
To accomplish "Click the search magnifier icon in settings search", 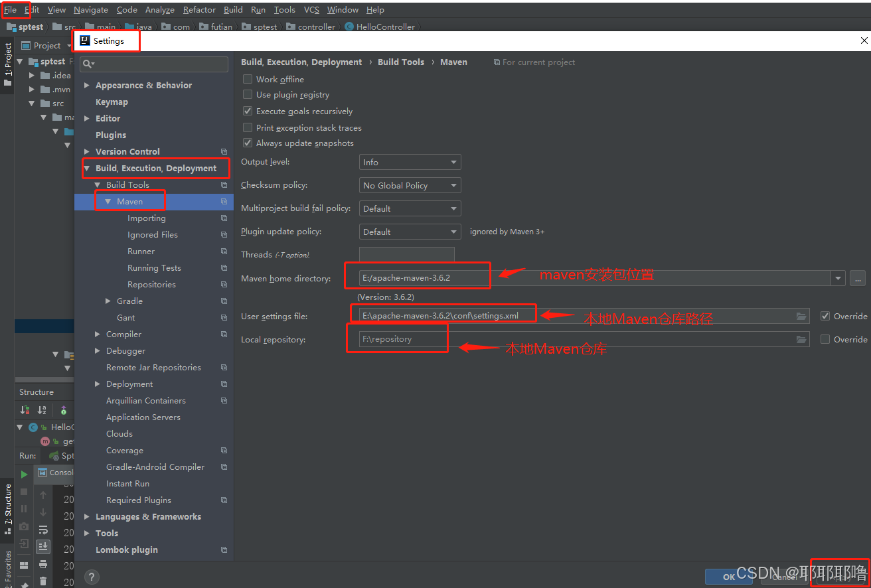I will [x=88, y=64].
